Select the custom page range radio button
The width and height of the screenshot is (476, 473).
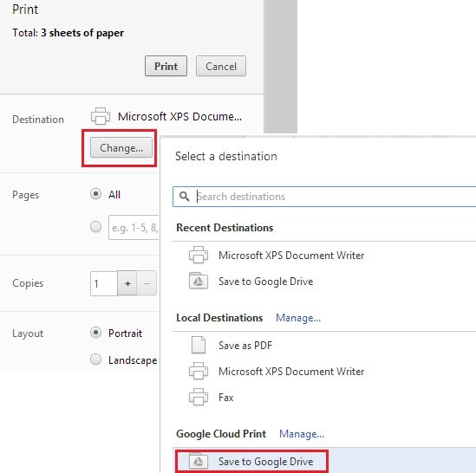coord(95,227)
